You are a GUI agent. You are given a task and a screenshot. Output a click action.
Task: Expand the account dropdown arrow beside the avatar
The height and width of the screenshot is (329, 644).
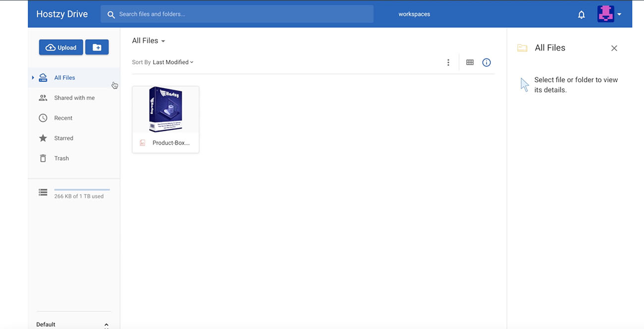pos(619,14)
